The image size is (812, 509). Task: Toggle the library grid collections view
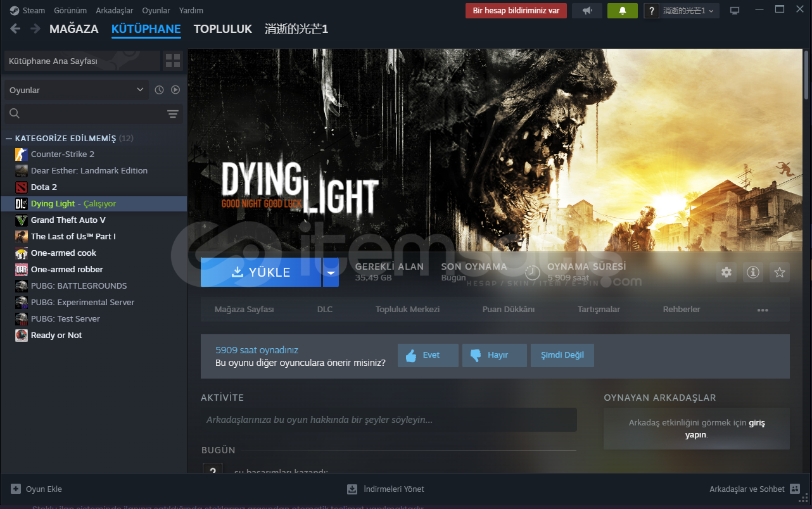pyautogui.click(x=173, y=61)
